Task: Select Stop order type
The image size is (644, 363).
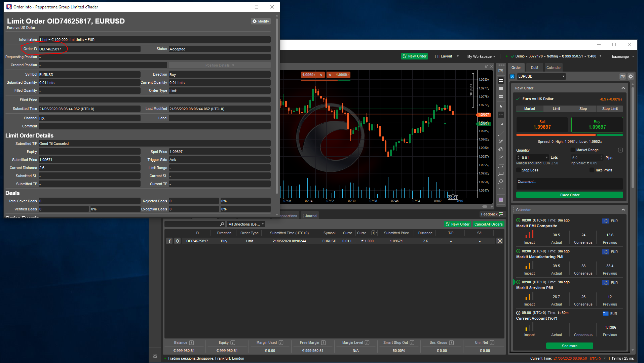Action: coord(583,109)
